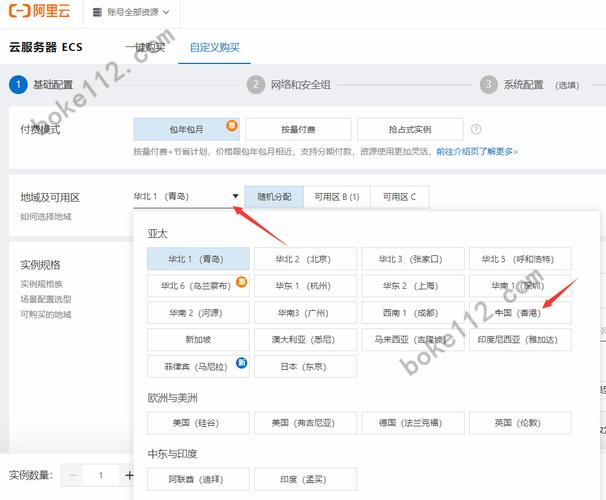Open the 场景配置选型 link
The height and width of the screenshot is (500, 606).
coord(46,299)
